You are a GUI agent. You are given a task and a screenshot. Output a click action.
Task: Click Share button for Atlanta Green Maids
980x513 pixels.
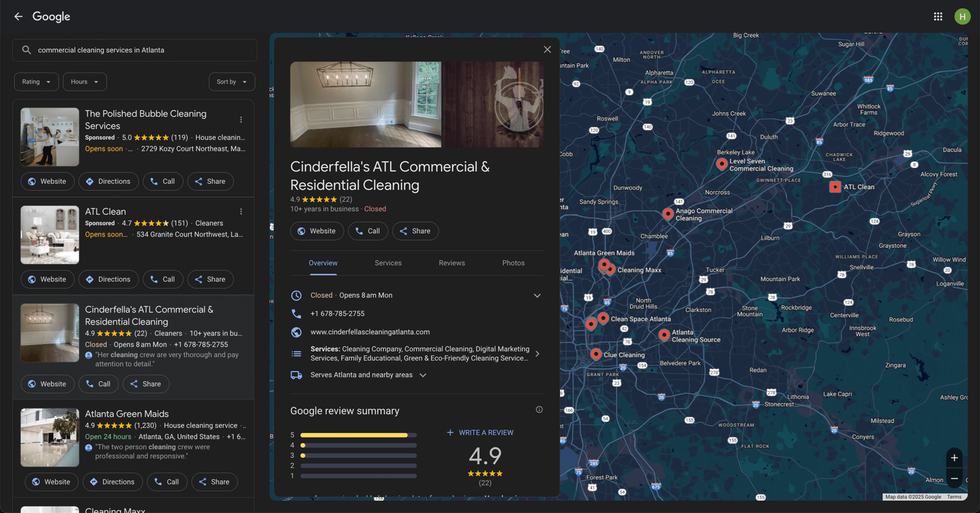(x=214, y=482)
